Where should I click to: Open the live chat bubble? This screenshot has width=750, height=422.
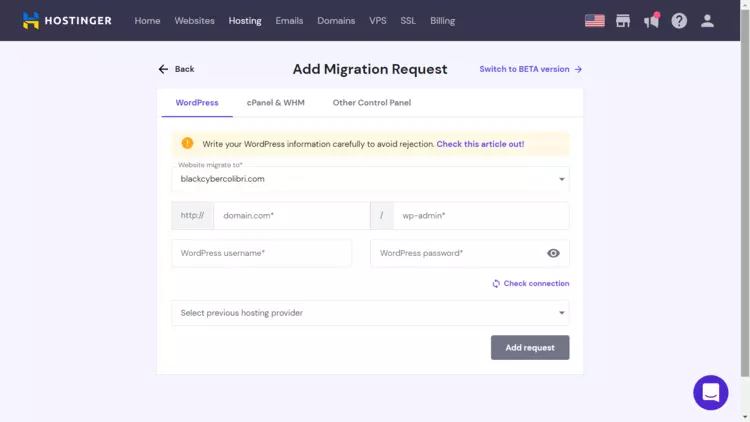pos(710,392)
